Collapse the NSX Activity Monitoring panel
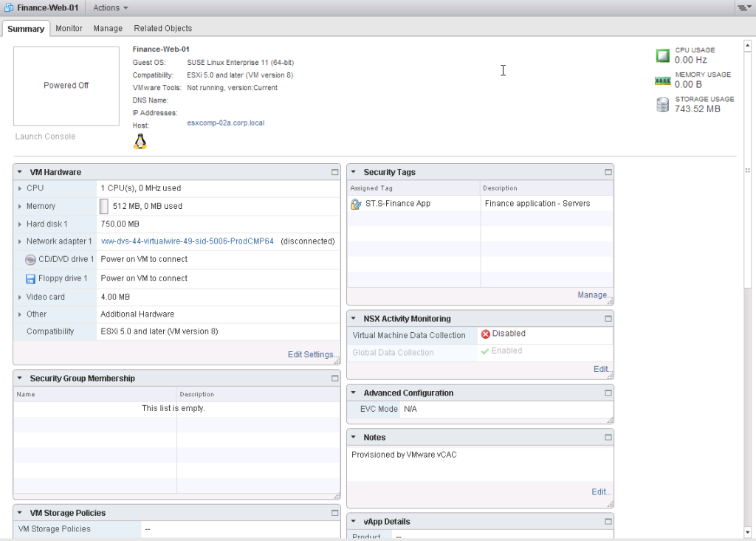The image size is (756, 541). [x=354, y=319]
